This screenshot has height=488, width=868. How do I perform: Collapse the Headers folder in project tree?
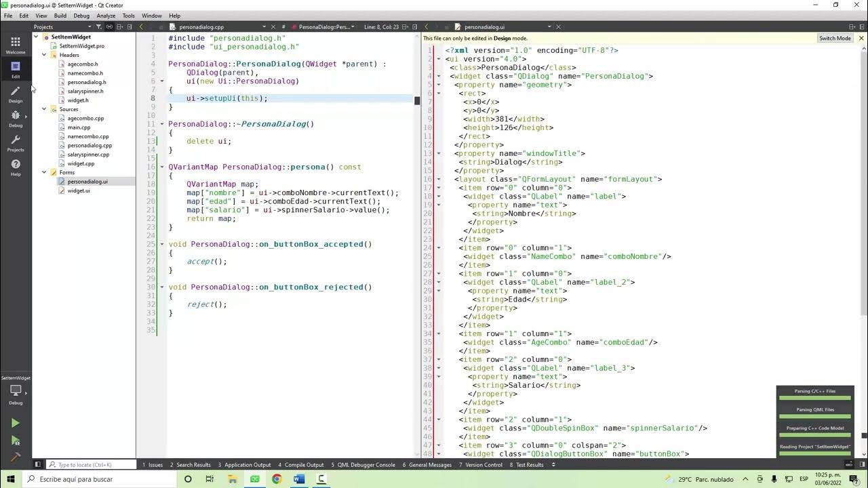(x=44, y=55)
